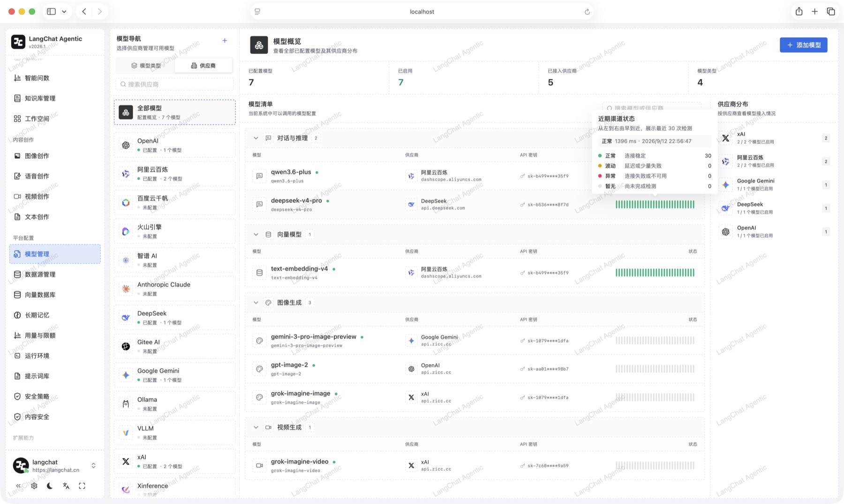Toggle dark mode moon icon

pos(50,486)
